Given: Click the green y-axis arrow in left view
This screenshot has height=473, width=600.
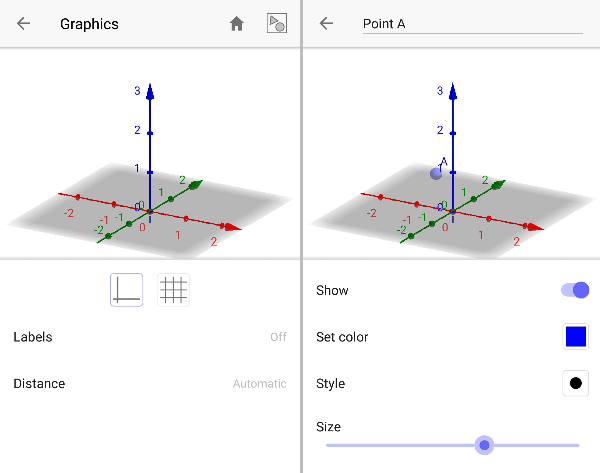Looking at the screenshot, I should [x=197, y=184].
